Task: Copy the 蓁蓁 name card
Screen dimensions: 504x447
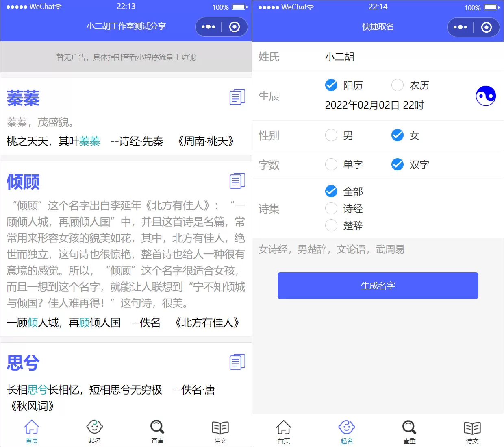Action: 237,97
